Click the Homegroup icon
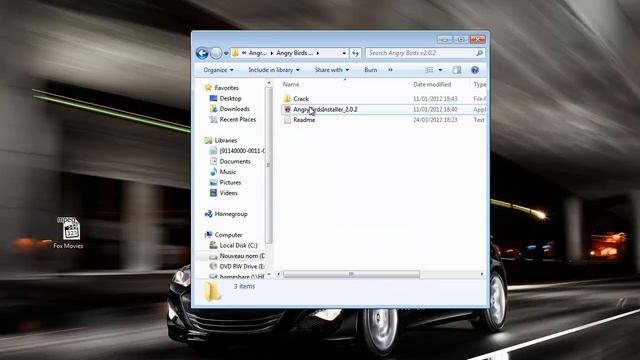 tap(208, 214)
